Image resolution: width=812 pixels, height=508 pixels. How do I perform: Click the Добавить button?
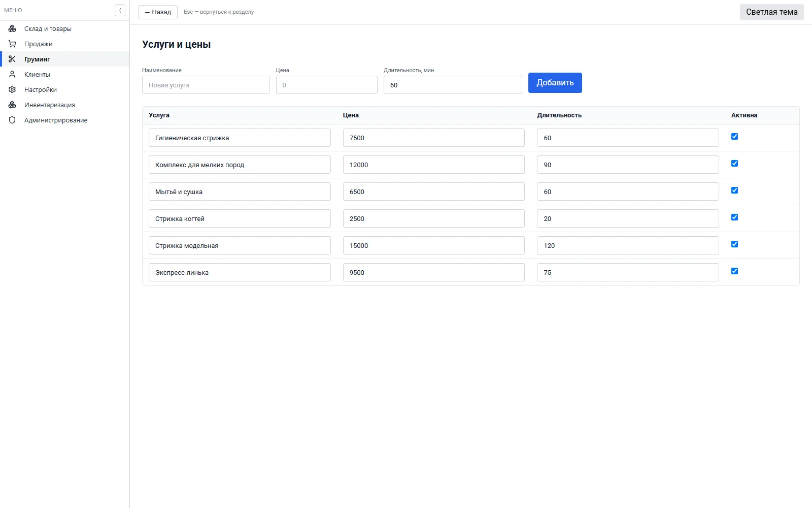[555, 83]
